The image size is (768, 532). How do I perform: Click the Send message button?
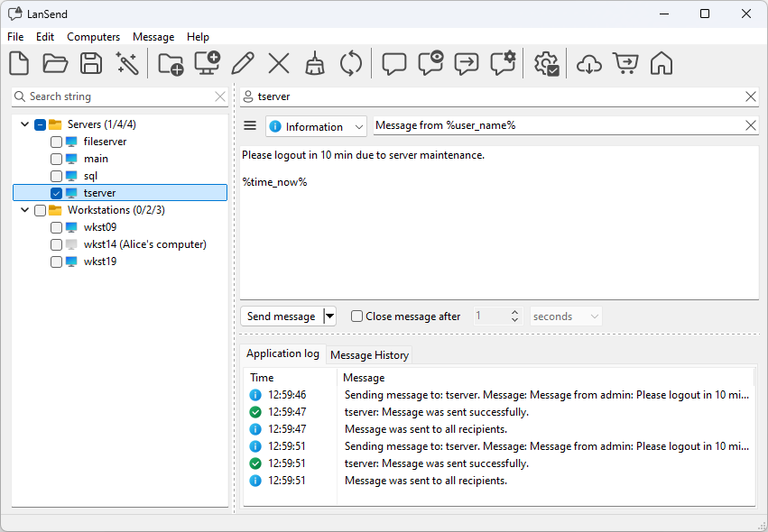pos(281,316)
